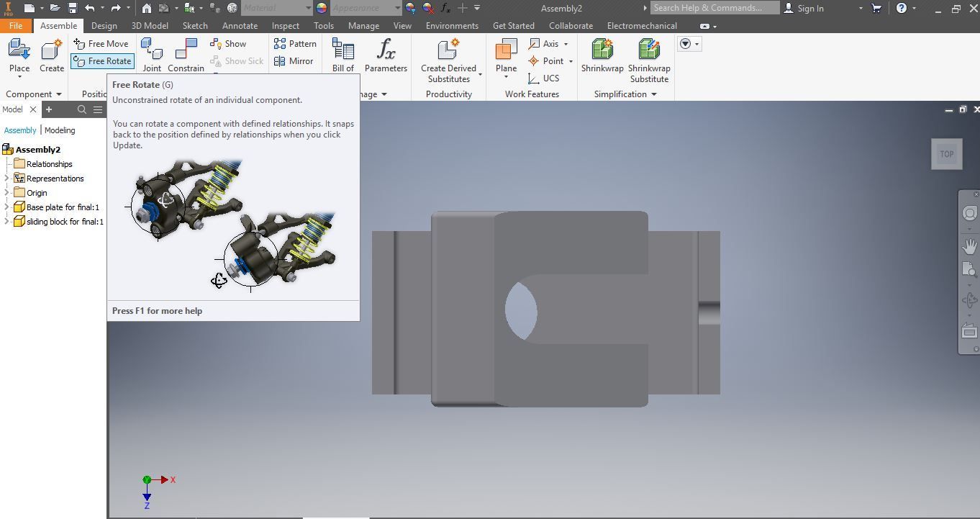The image size is (980, 519).
Task: Switch to the Modeling browser view
Action: click(60, 130)
